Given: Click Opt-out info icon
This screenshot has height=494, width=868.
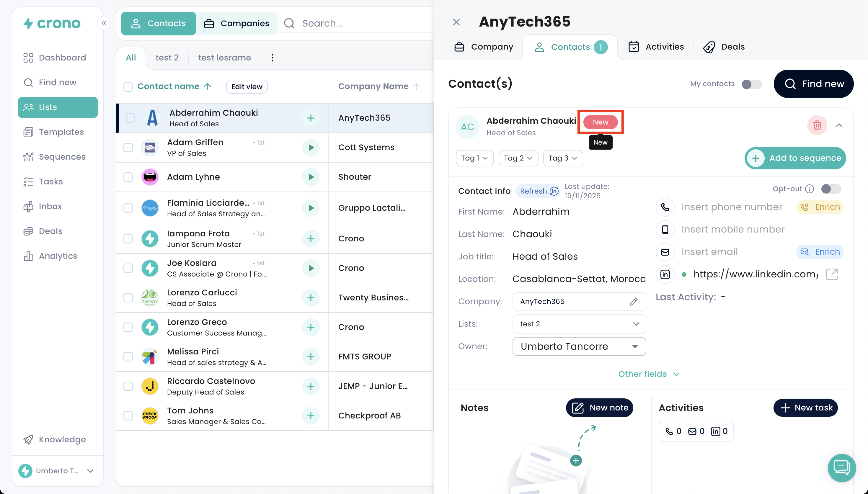Looking at the screenshot, I should 810,189.
